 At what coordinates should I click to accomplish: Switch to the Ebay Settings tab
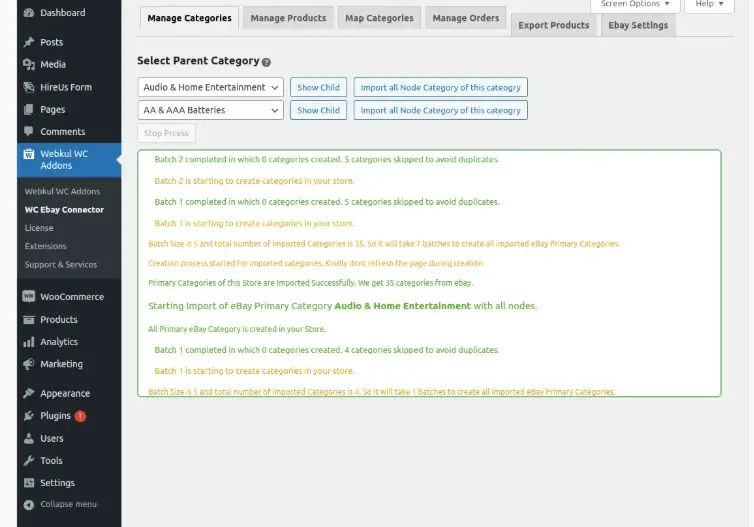pos(637,25)
